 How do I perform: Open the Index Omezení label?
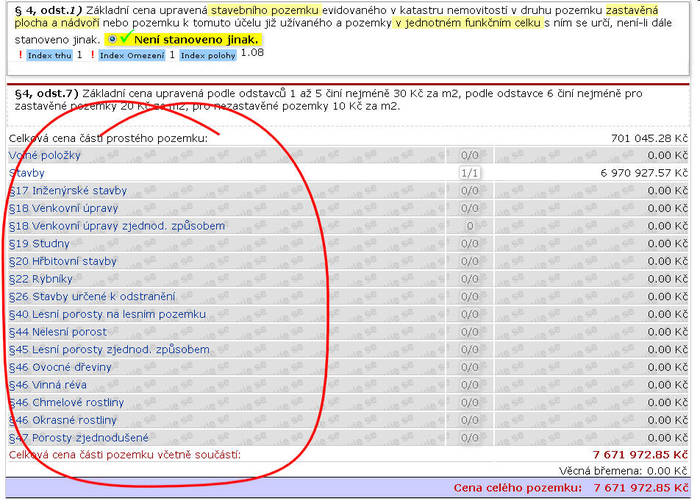click(x=130, y=55)
